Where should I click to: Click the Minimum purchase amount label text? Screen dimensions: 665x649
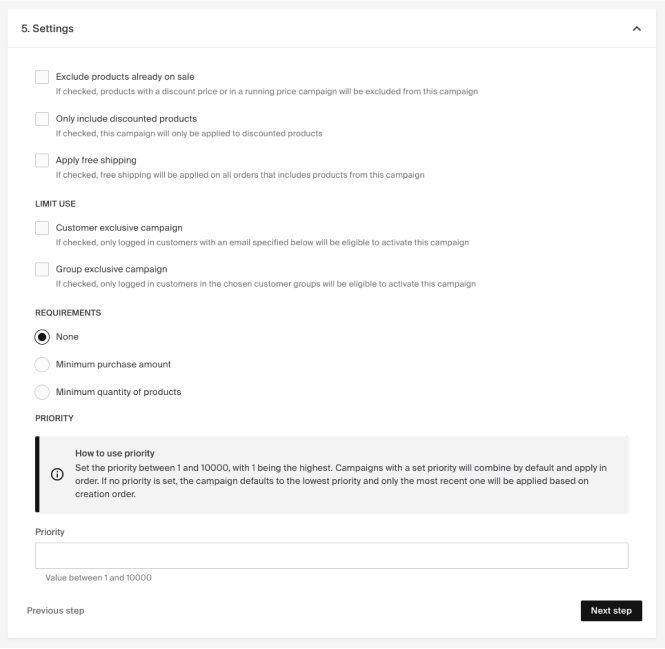[x=113, y=364]
